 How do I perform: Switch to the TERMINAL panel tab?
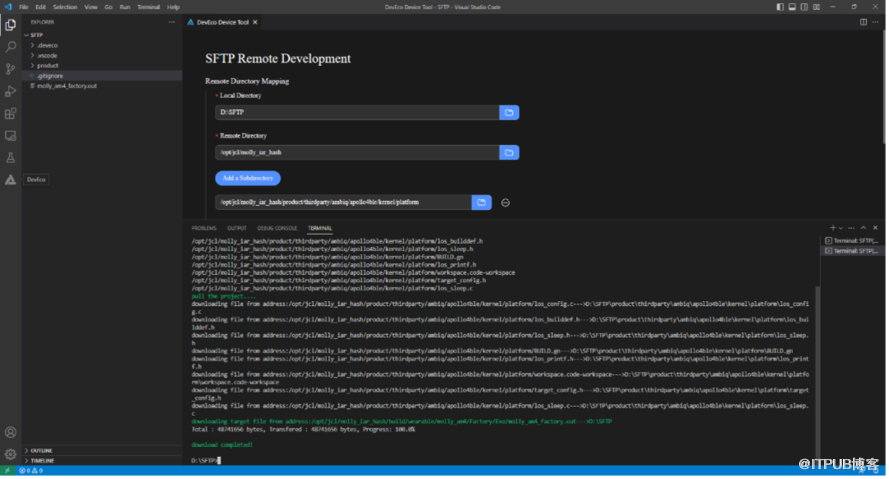(320, 229)
